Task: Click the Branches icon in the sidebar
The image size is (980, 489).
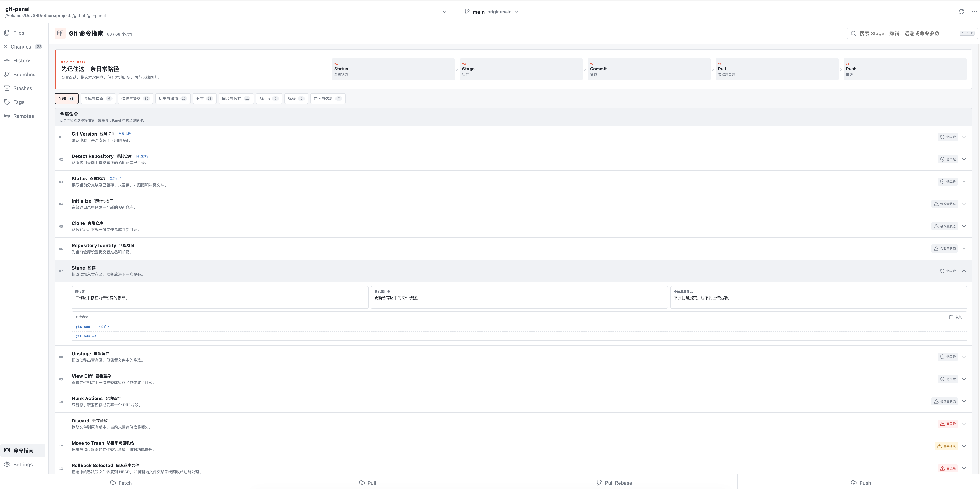Action: coord(7,75)
